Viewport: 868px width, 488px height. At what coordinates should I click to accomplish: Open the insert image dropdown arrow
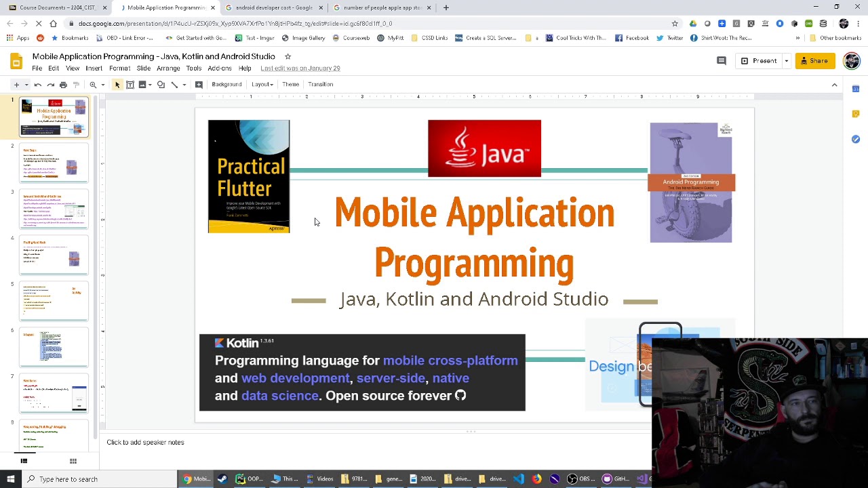pos(151,85)
